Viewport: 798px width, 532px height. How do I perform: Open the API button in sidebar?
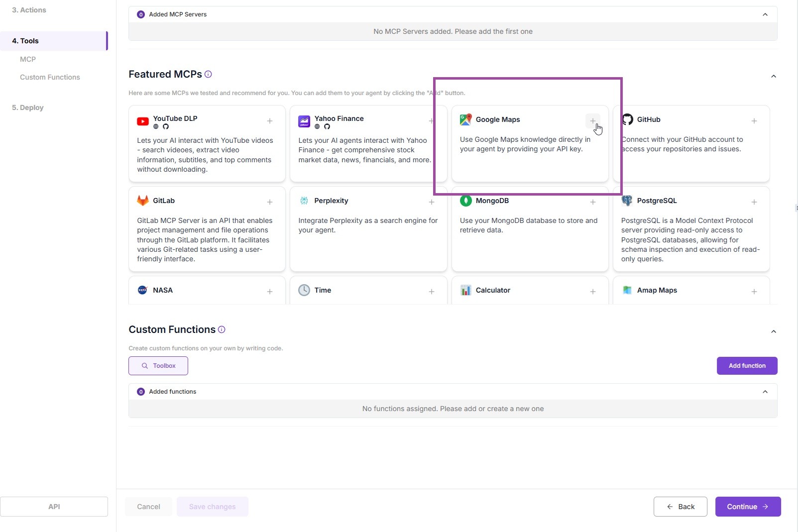click(54, 507)
